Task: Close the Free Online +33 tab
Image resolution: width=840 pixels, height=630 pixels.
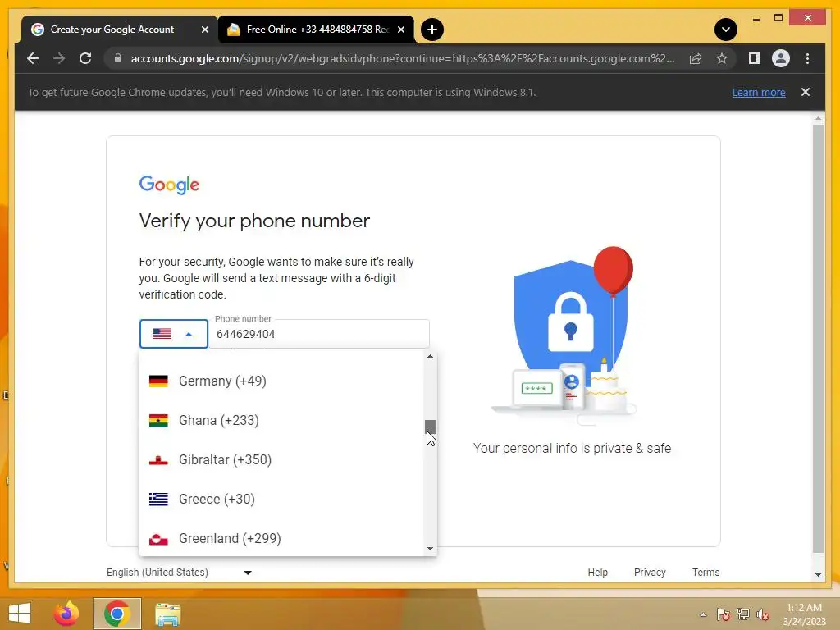Action: point(400,30)
